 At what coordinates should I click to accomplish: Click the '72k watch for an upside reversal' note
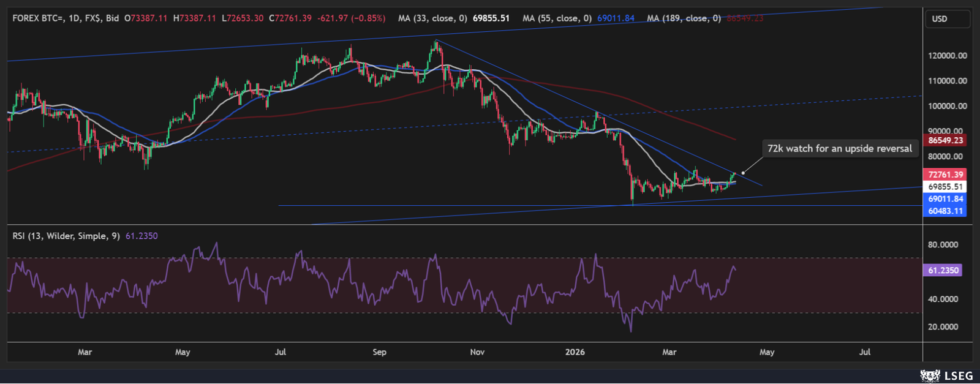[x=839, y=149]
